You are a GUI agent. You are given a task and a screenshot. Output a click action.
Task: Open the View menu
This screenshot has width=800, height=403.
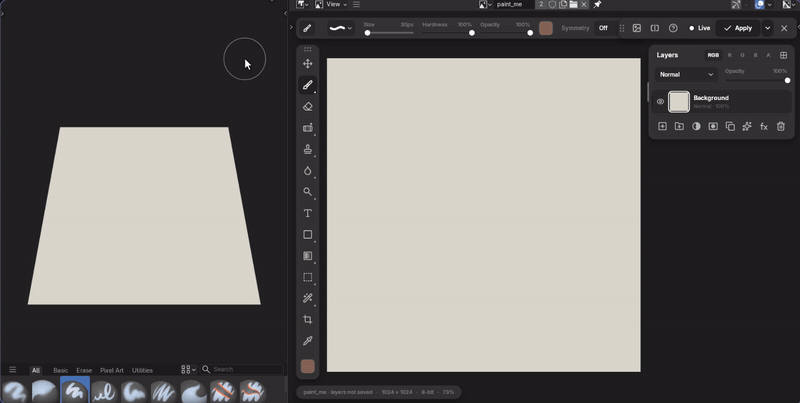tap(337, 5)
